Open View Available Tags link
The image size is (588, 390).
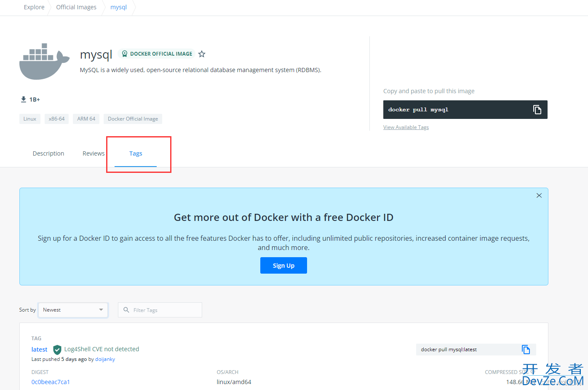coord(406,127)
